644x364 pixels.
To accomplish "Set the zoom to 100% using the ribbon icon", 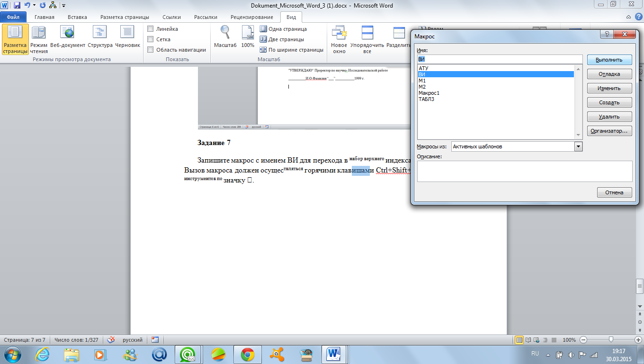I will pos(248,37).
